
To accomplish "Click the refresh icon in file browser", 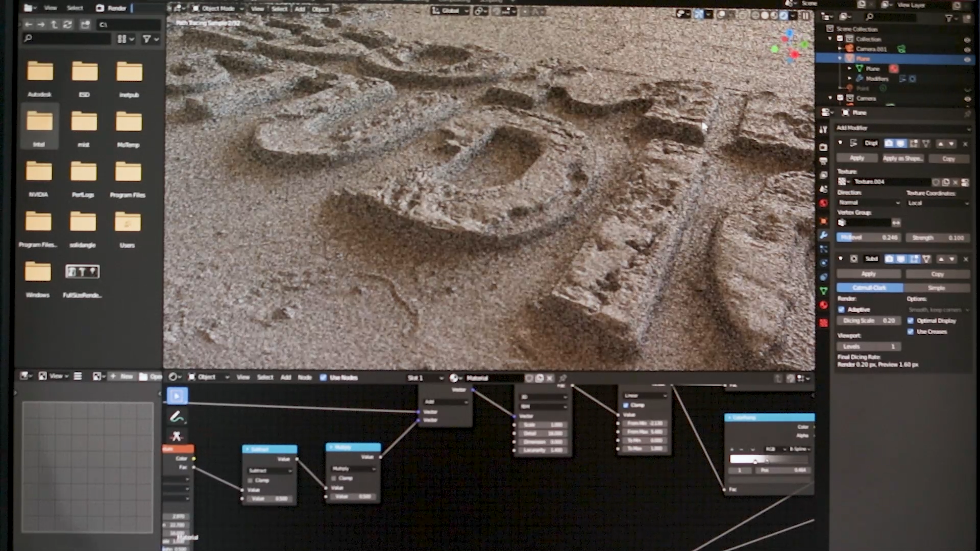I will click(67, 24).
